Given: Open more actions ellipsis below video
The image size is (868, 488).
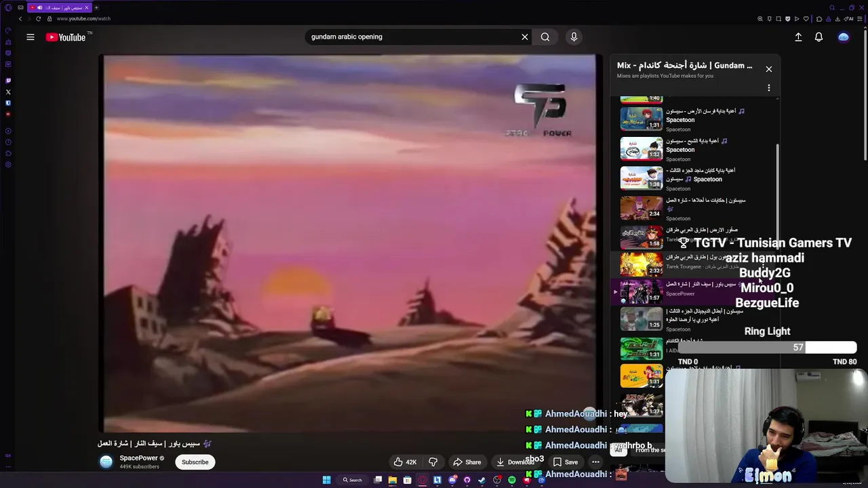Looking at the screenshot, I should [x=595, y=462].
